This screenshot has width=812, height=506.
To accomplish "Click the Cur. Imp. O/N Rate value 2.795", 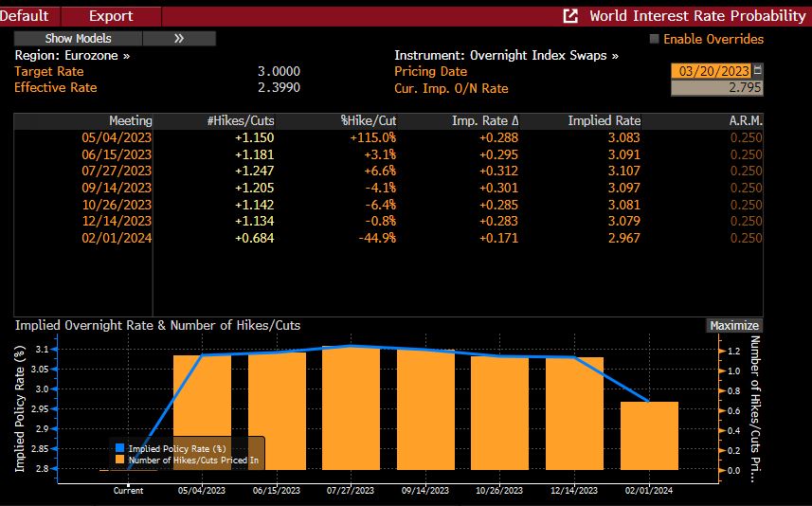I will [x=716, y=88].
